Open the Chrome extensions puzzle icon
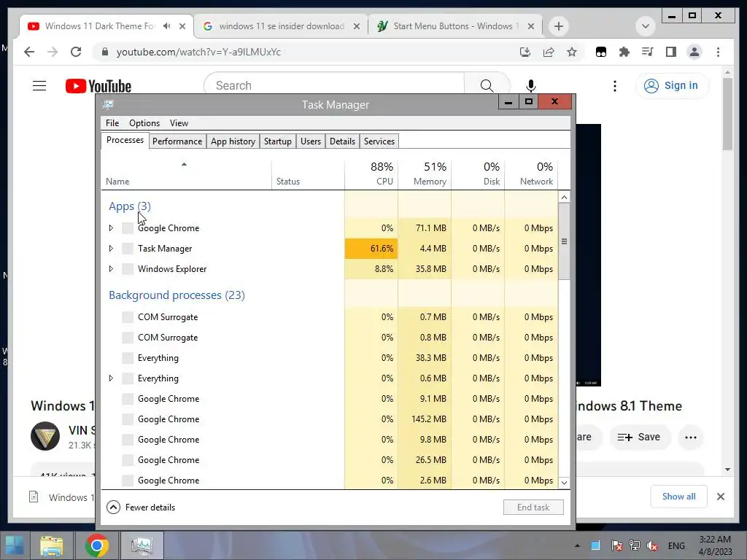This screenshot has height=560, width=747. coord(624,52)
